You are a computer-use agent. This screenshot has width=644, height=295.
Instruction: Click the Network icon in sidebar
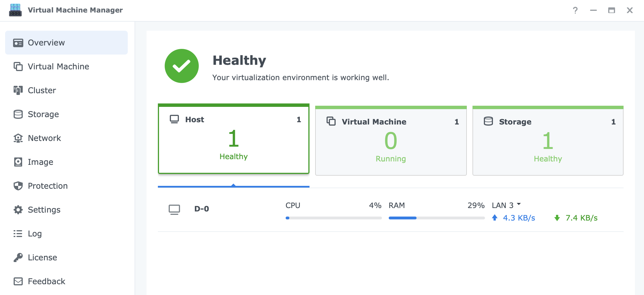pos(18,138)
